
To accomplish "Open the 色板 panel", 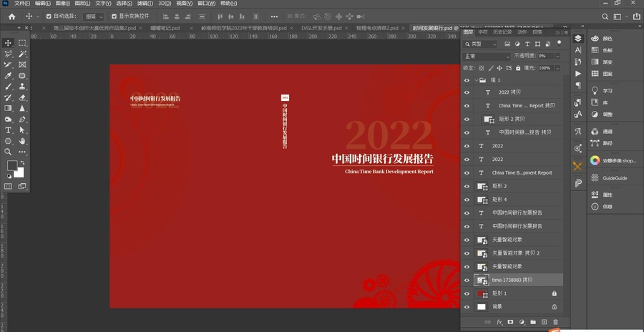I will [607, 50].
